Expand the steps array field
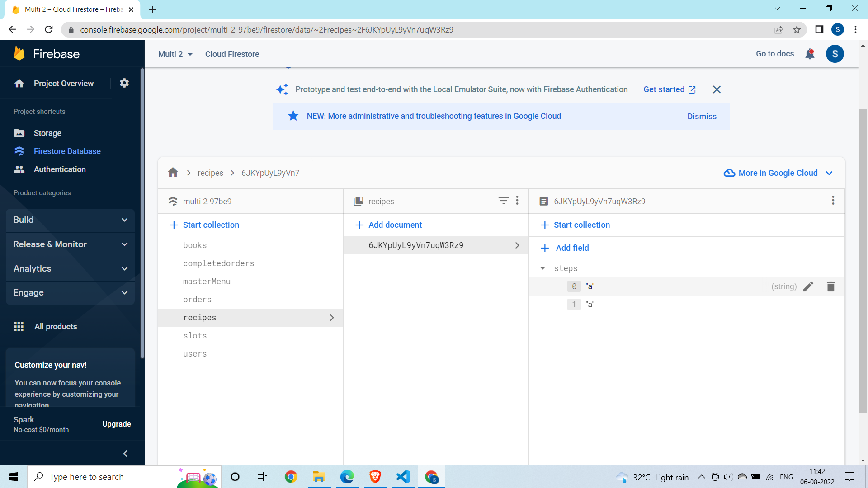The image size is (868, 488). pyautogui.click(x=542, y=268)
